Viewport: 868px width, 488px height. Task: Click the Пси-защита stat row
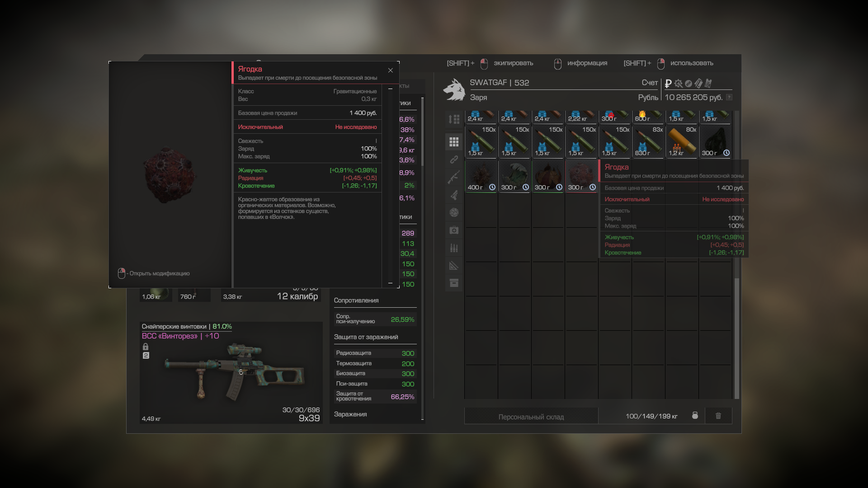pos(375,384)
